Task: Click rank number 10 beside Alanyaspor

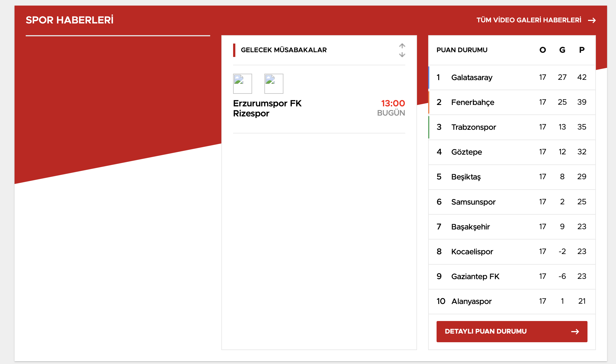Action: pyautogui.click(x=441, y=301)
